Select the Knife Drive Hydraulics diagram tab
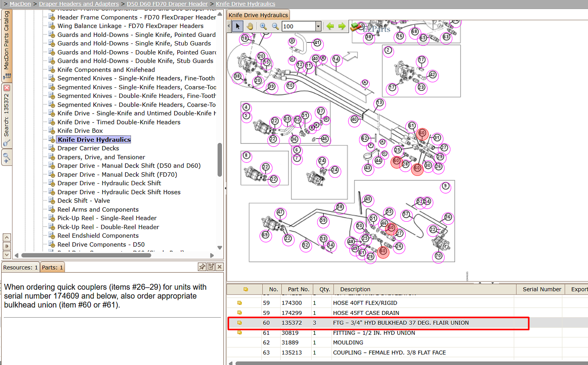The image size is (588, 365). pyautogui.click(x=258, y=15)
